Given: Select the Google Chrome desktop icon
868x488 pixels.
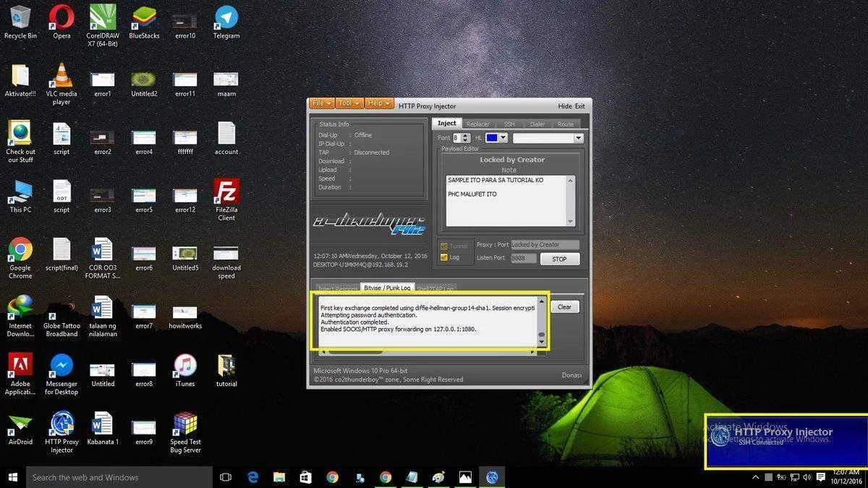Looking at the screenshot, I should click(20, 258).
